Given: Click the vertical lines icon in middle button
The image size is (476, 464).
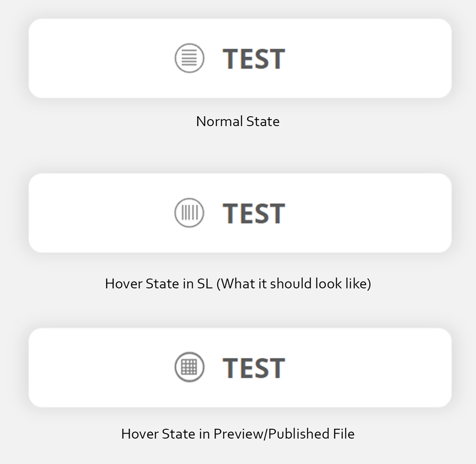Looking at the screenshot, I should click(x=189, y=212).
